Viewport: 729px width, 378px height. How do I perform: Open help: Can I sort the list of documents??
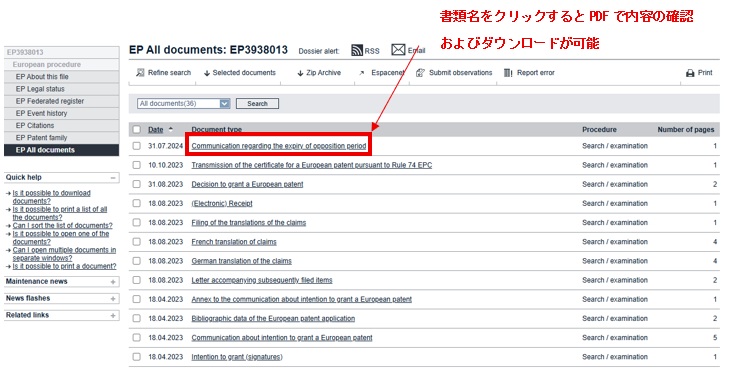tap(62, 225)
